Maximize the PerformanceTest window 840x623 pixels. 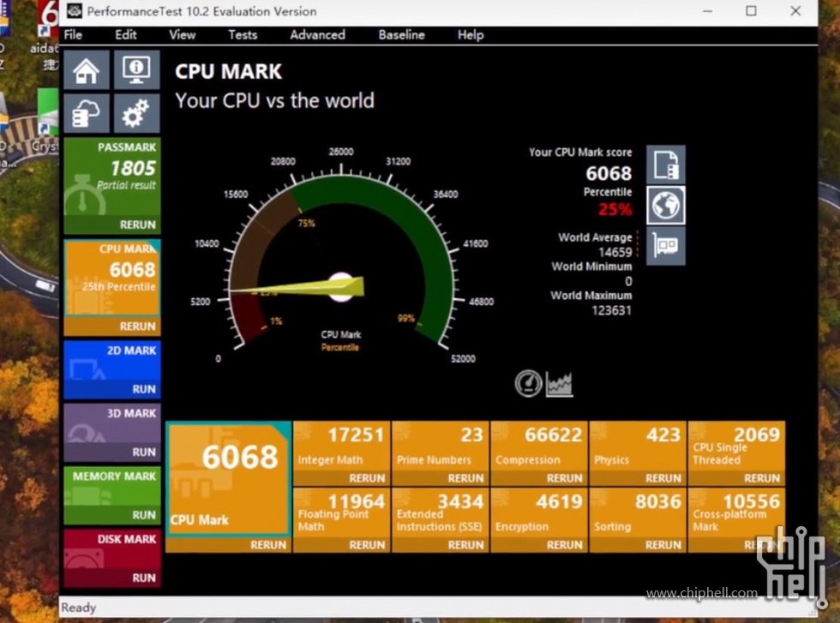[751, 11]
